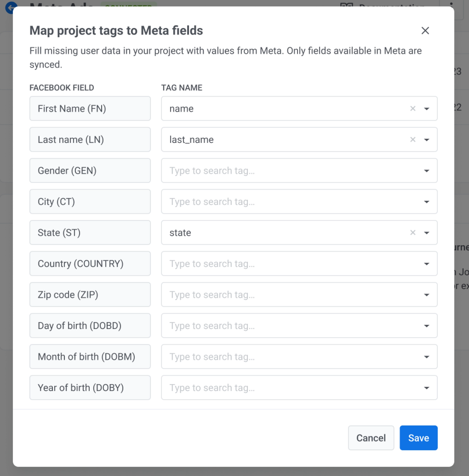Click the selected 'last_name' tag value

tap(191, 139)
